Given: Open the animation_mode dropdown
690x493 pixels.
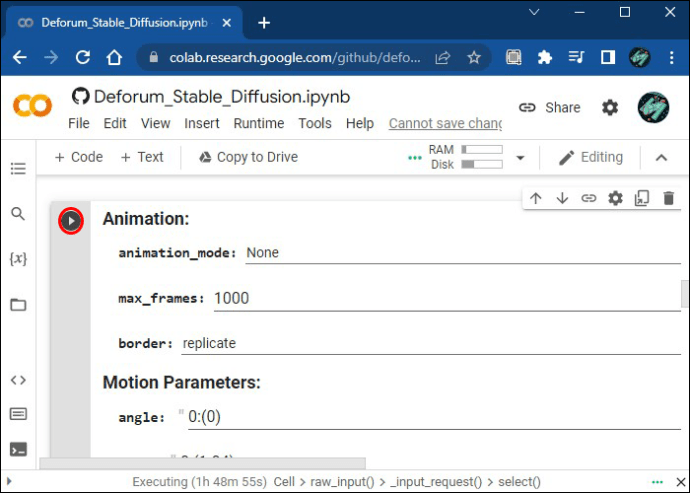Looking at the screenshot, I should tap(463, 253).
